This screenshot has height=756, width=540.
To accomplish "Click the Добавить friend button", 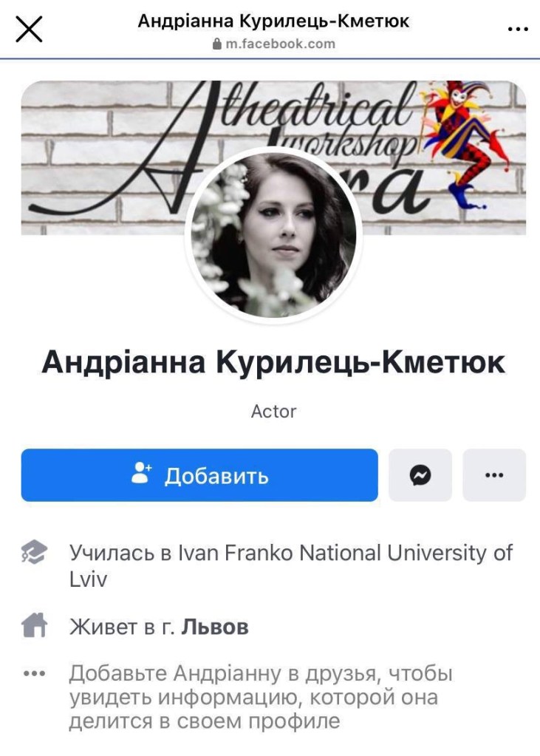I will (x=199, y=475).
